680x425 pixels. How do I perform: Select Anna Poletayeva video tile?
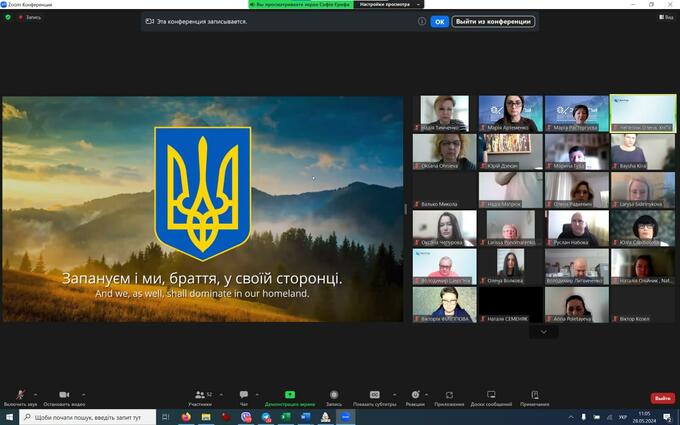[x=577, y=304]
